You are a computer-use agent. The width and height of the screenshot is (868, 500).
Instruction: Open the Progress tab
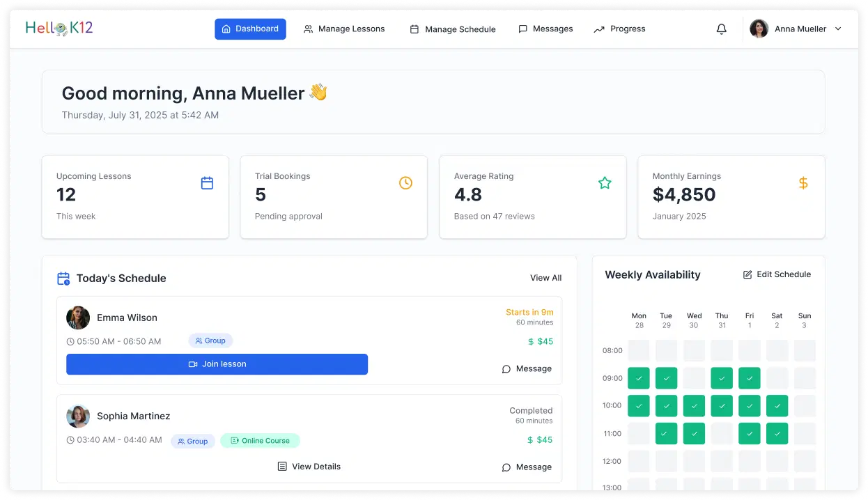click(x=619, y=29)
